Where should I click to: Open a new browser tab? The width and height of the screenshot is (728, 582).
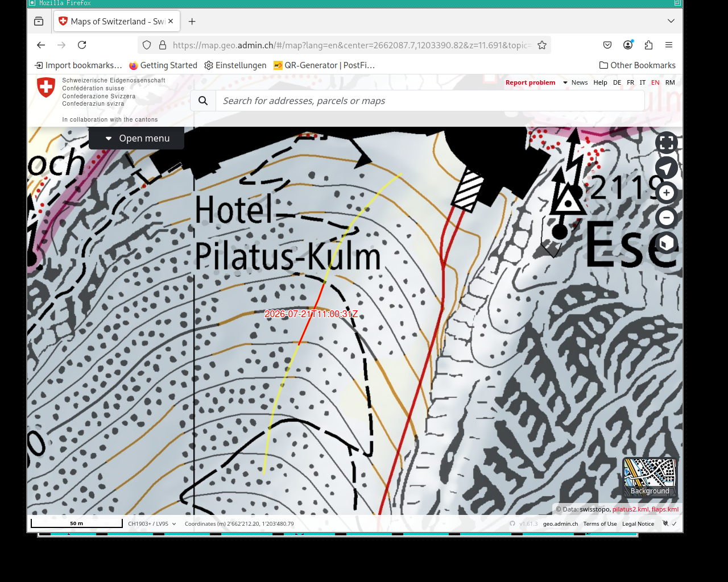click(192, 22)
